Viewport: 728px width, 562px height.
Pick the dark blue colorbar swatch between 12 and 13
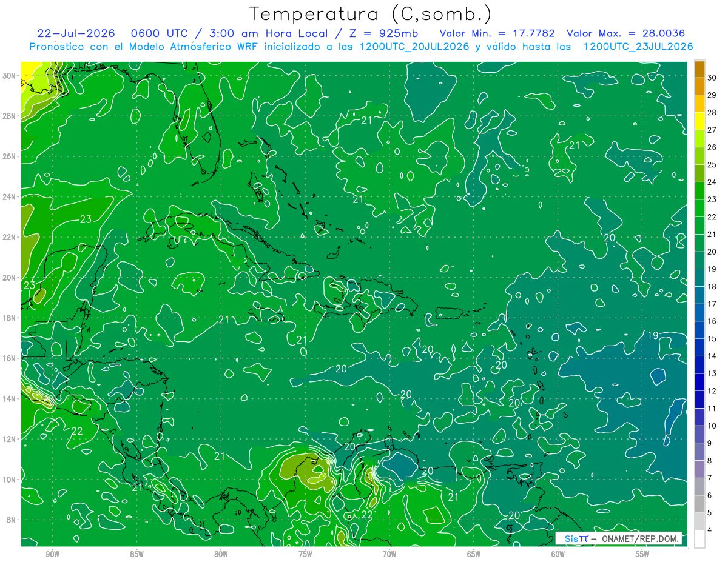point(699,383)
